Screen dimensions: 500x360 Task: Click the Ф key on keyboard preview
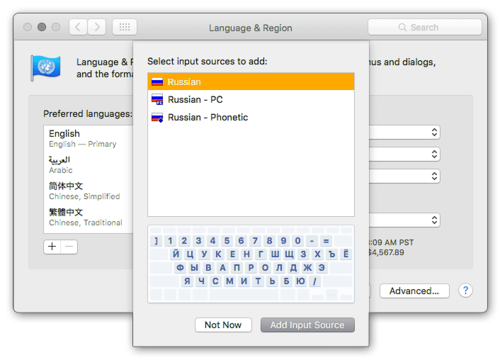[180, 268]
